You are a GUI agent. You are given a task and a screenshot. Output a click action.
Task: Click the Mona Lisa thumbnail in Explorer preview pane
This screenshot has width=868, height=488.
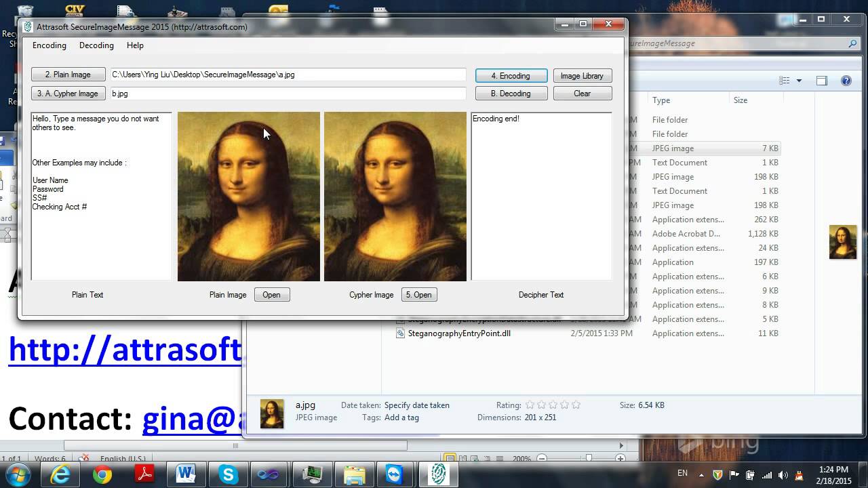pos(843,242)
